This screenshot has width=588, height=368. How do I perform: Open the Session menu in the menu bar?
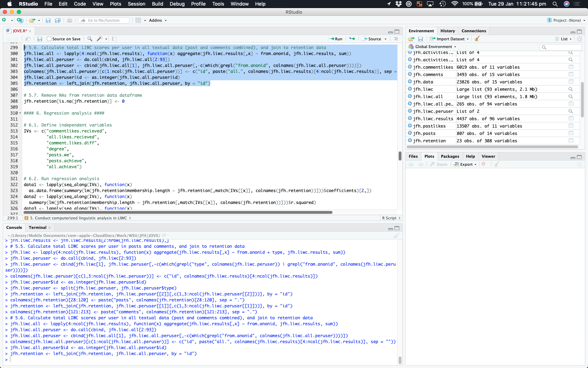coord(136,4)
